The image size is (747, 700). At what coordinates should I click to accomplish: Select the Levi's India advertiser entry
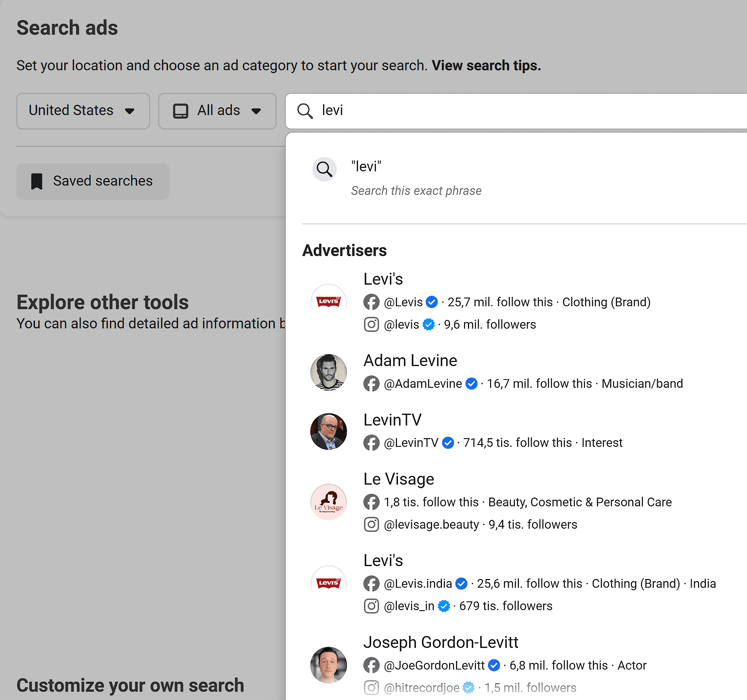[x=524, y=583]
